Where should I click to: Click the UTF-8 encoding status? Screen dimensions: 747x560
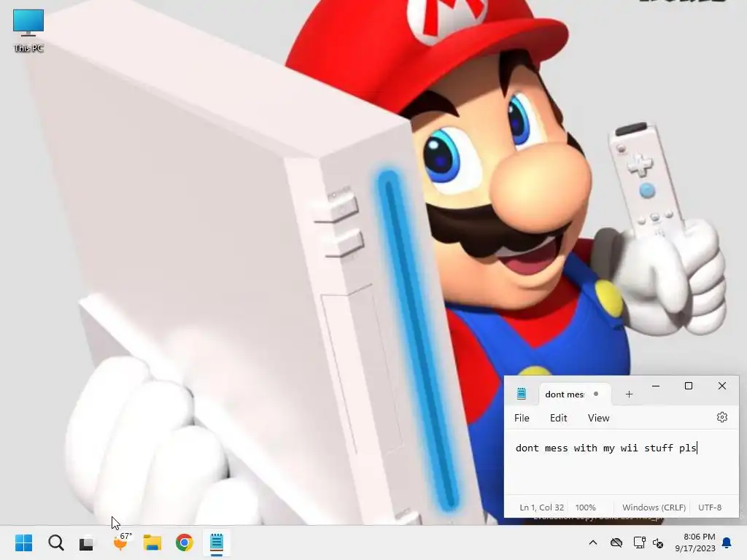pyautogui.click(x=709, y=507)
